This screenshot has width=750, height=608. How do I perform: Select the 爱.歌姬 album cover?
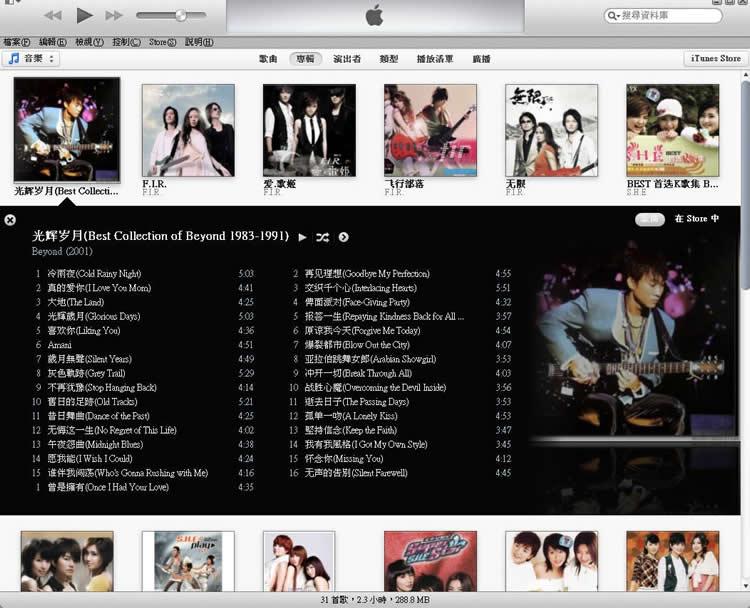click(x=309, y=130)
